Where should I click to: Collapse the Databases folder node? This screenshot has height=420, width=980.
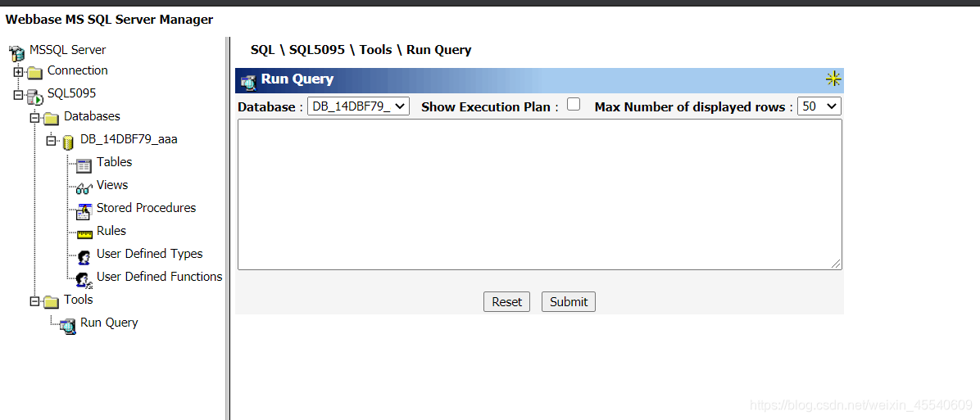(x=35, y=119)
